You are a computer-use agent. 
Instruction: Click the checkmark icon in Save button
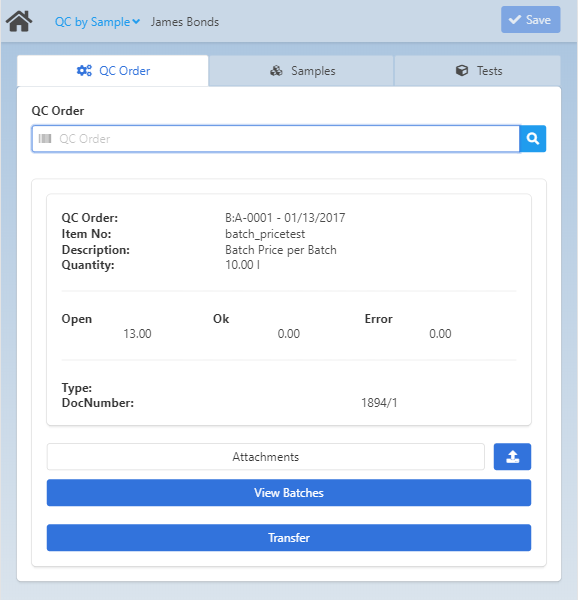click(515, 20)
